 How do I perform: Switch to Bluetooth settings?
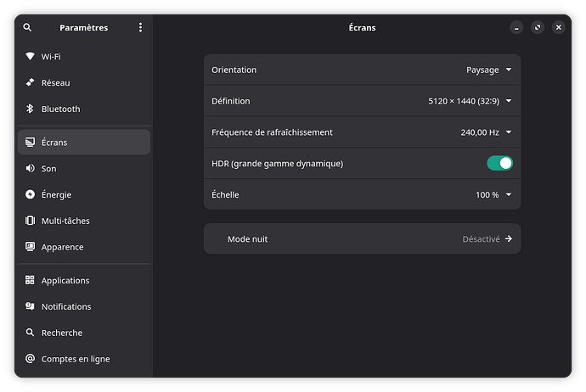click(84, 109)
